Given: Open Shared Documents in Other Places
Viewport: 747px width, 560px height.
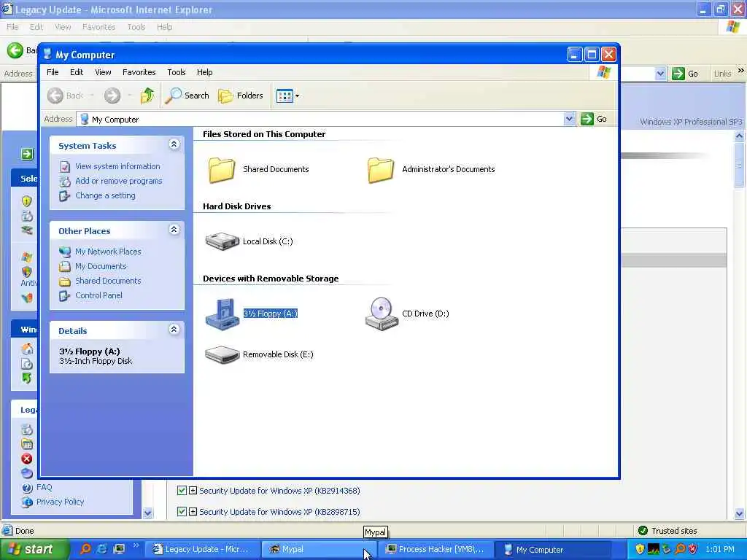Looking at the screenshot, I should click(x=108, y=281).
